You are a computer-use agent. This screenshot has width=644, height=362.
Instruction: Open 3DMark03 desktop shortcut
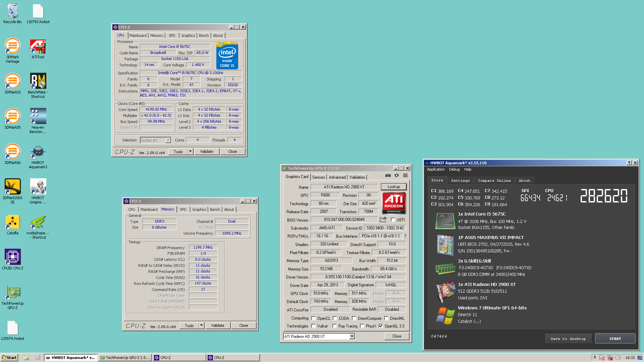[12, 84]
